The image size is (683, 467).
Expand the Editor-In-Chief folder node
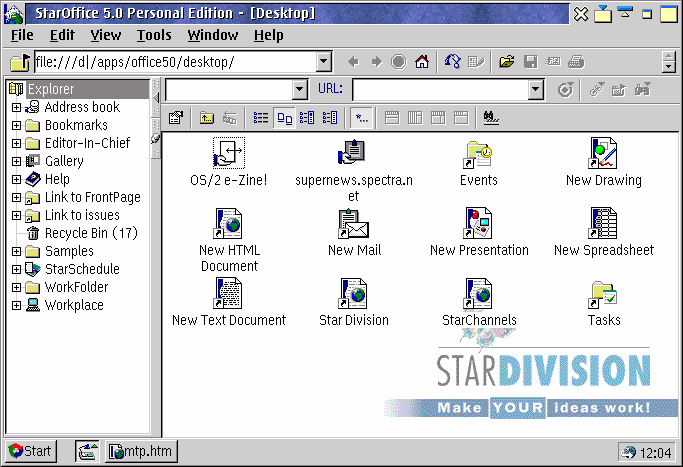16,143
